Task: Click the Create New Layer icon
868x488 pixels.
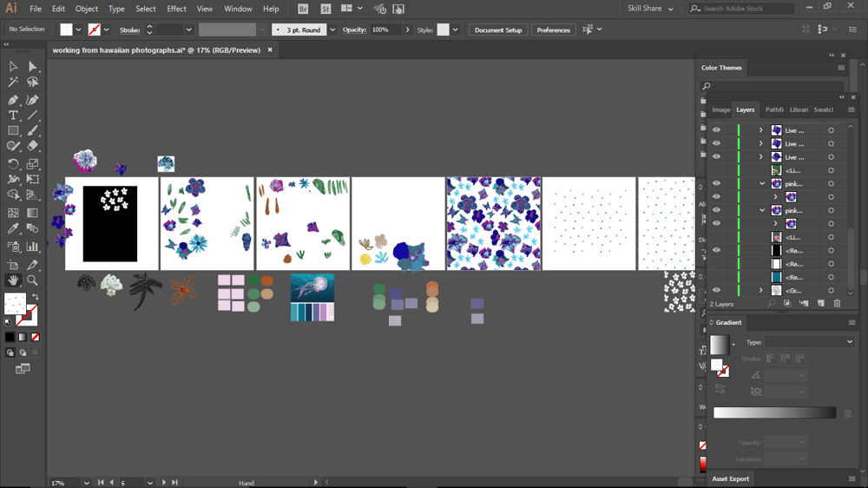Action: coord(821,304)
